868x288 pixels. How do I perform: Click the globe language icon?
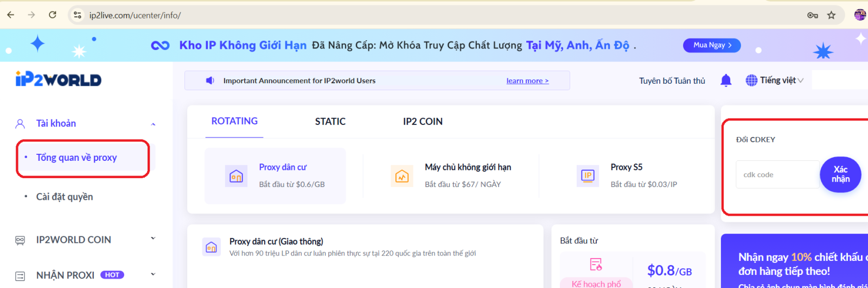[x=751, y=80]
